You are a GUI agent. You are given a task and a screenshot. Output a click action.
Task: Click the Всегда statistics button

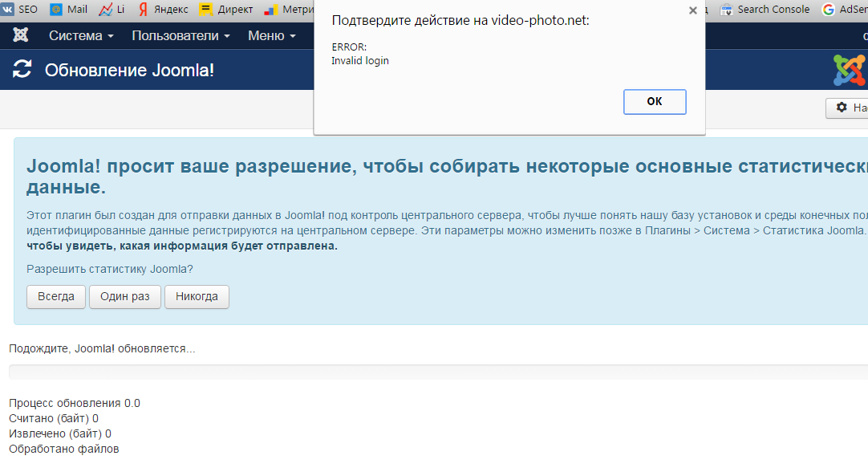click(x=56, y=296)
